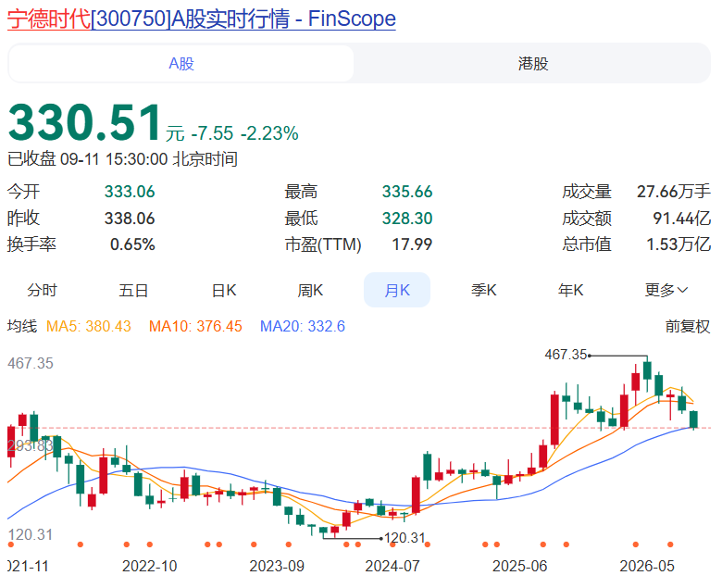This screenshot has height=588, width=722.
Task: Click the 市盈(TTM) value 17.99
Action: click(412, 244)
